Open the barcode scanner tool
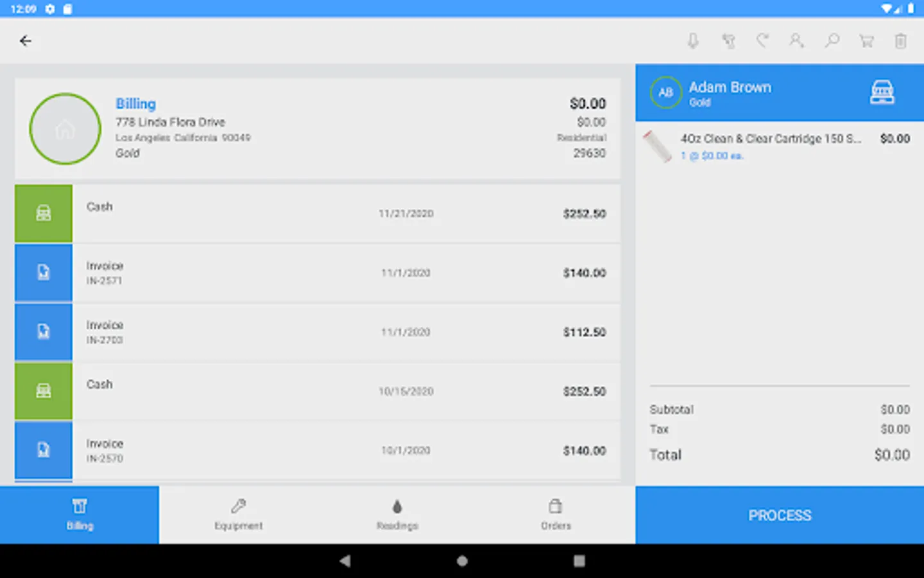The width and height of the screenshot is (924, 578). [x=728, y=41]
